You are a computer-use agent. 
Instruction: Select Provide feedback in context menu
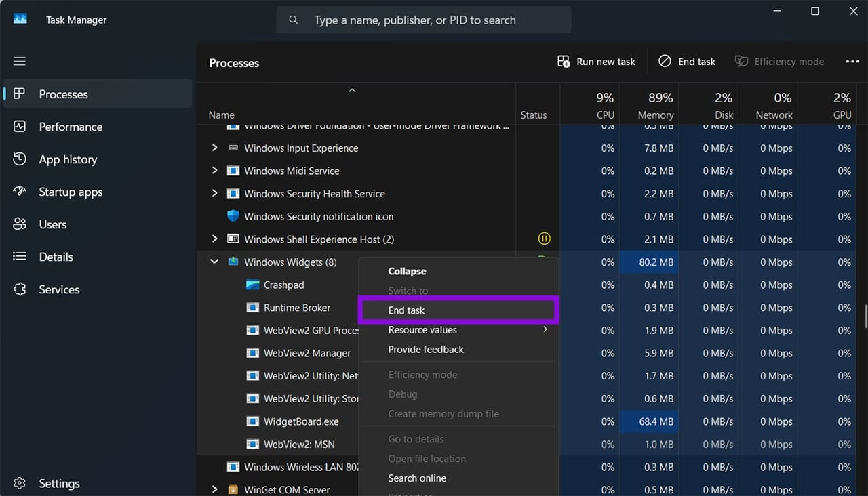click(458, 350)
